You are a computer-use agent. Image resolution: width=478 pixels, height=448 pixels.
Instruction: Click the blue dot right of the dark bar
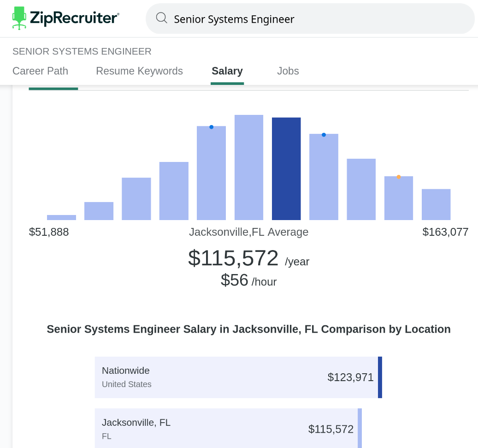click(324, 135)
